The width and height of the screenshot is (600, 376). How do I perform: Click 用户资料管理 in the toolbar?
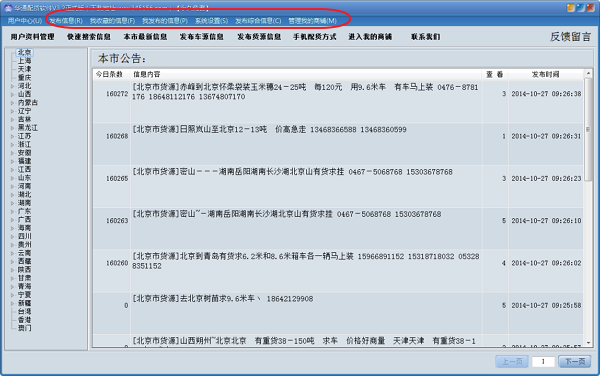[33, 37]
